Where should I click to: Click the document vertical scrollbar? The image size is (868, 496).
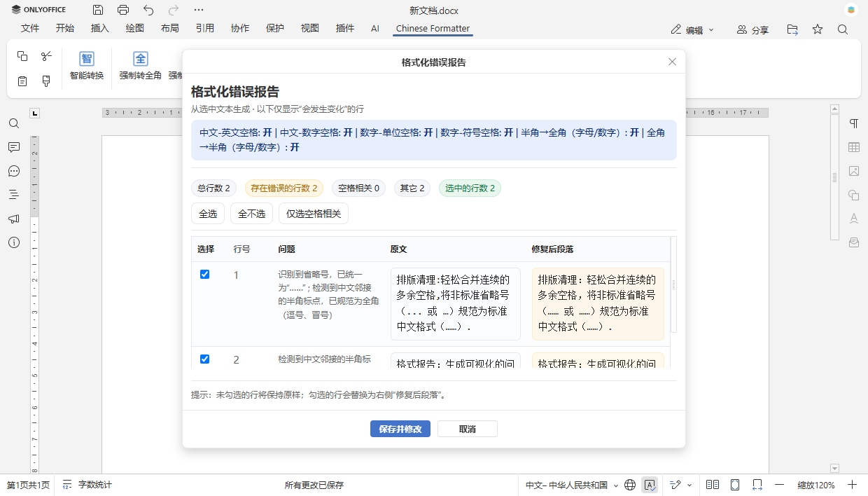coord(834,177)
